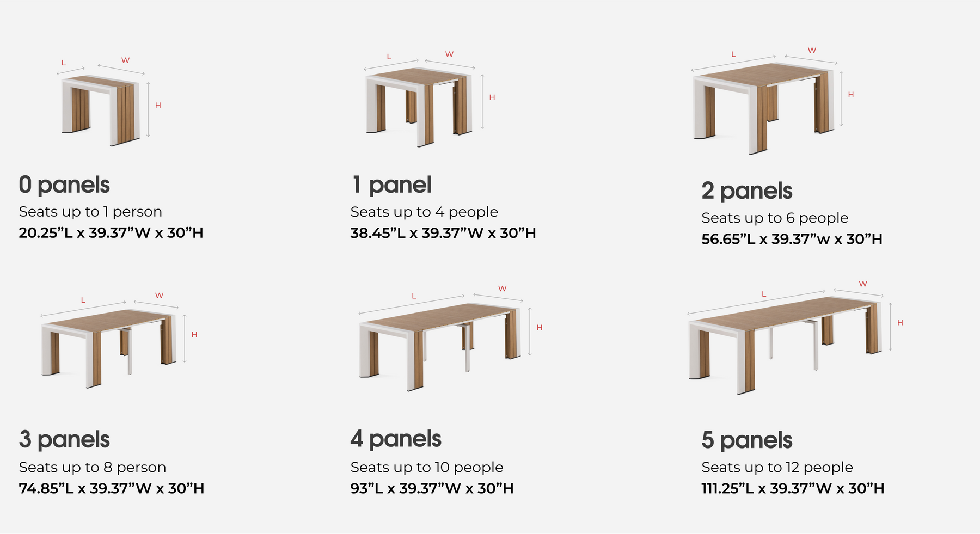This screenshot has width=980, height=534.
Task: Select the 56.65"L dimensions text
Action: 792,239
